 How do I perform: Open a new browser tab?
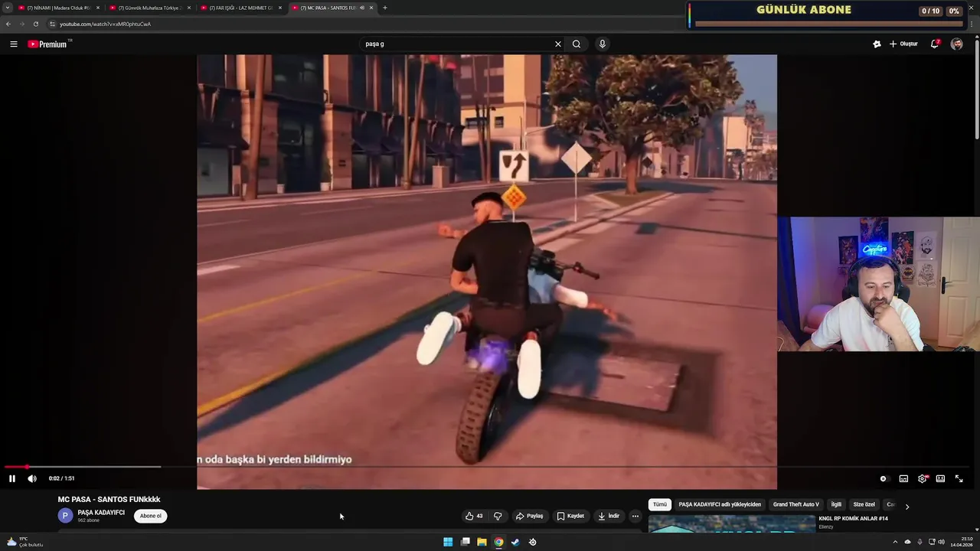(385, 8)
